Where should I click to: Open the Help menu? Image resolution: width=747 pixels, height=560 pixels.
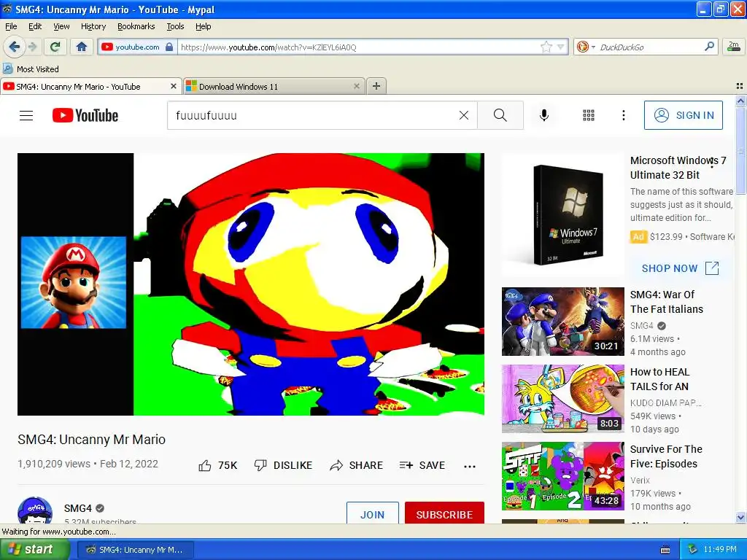203,26
